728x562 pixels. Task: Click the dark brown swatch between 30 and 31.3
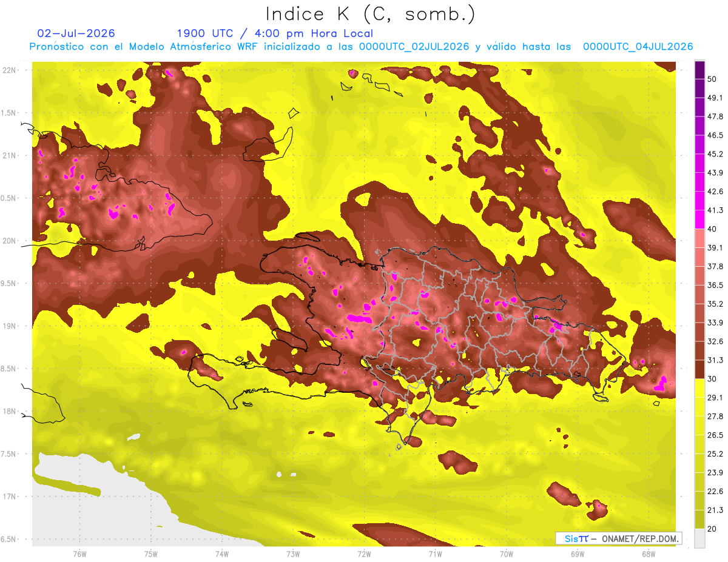coord(699,369)
